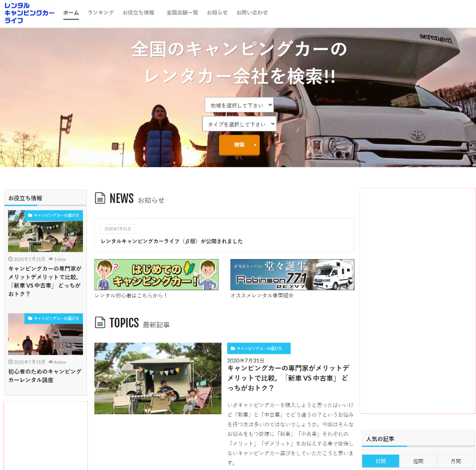Click the はじめてのキャンピングカー banner

(156, 275)
